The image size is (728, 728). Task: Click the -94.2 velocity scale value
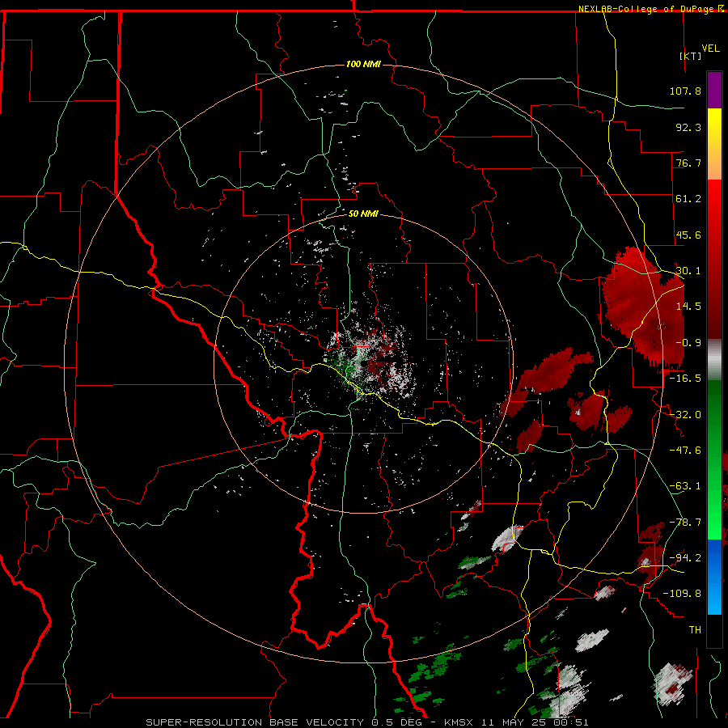coord(685,558)
